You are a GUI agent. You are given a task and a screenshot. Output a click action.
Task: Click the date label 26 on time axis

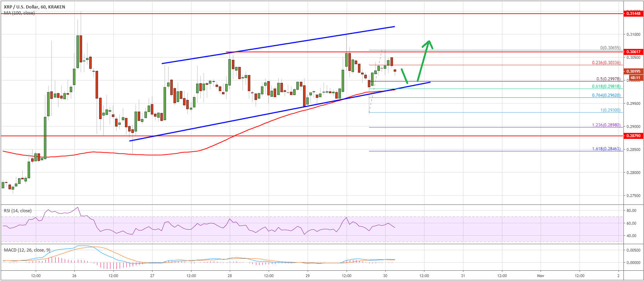[74, 275]
